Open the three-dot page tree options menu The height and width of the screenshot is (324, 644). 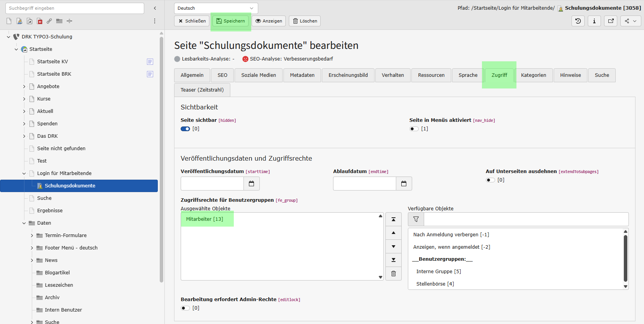point(155,21)
